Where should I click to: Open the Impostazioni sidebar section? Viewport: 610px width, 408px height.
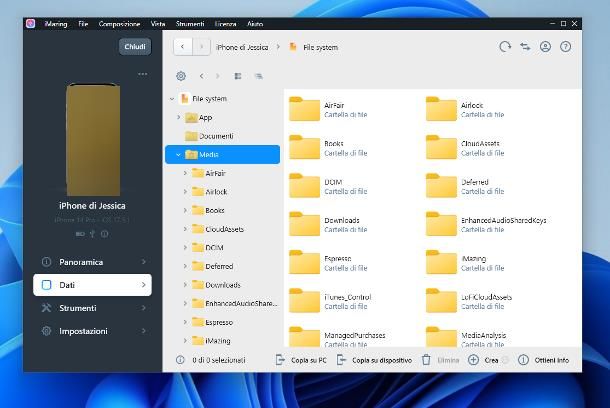pos(93,331)
